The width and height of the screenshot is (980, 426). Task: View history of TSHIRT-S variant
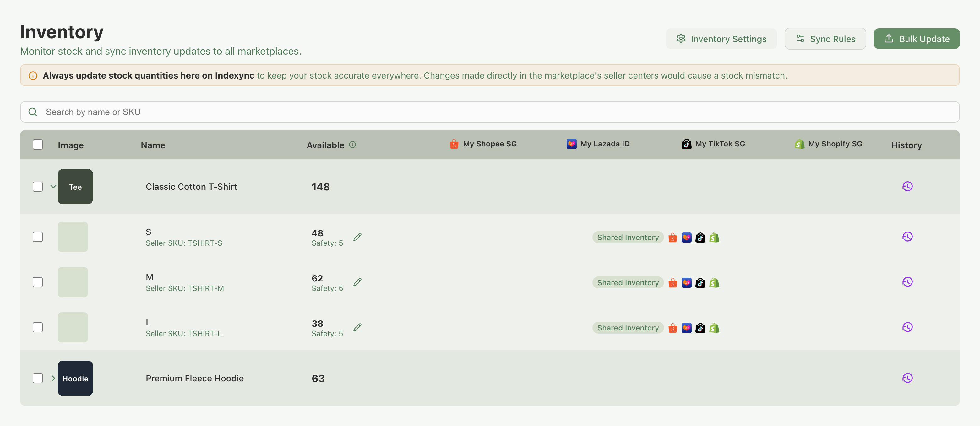click(907, 237)
